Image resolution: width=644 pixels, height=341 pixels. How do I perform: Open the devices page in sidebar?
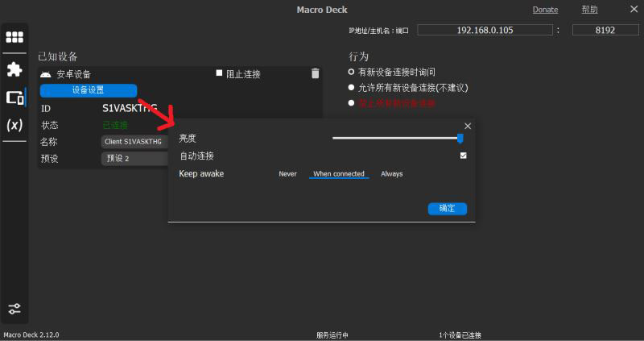point(14,98)
